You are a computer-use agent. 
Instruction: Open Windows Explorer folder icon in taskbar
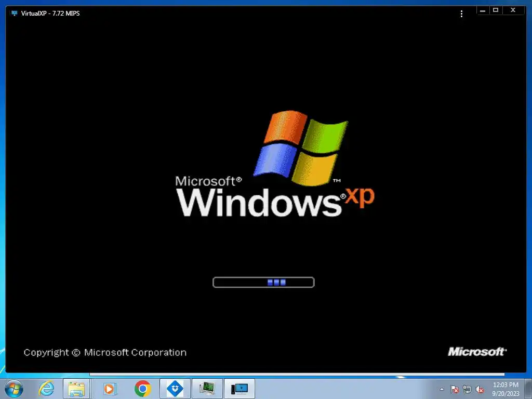tap(76, 389)
